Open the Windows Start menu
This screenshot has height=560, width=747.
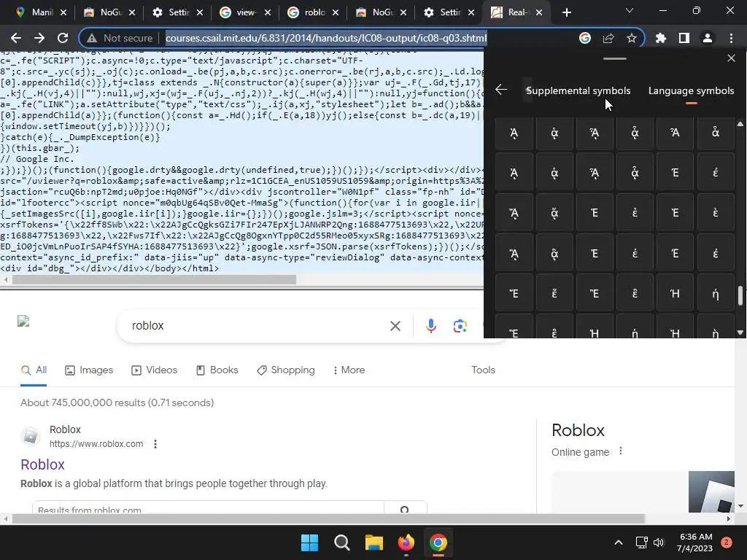309,542
